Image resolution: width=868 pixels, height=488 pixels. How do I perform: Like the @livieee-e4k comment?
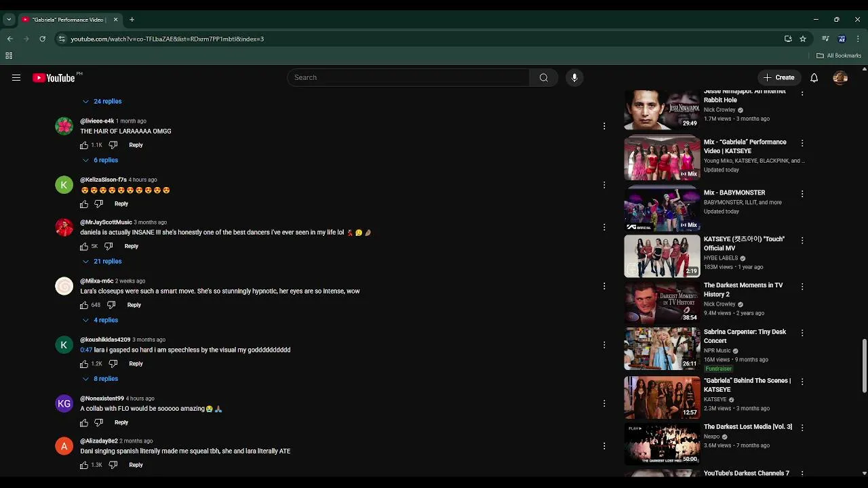coord(84,145)
